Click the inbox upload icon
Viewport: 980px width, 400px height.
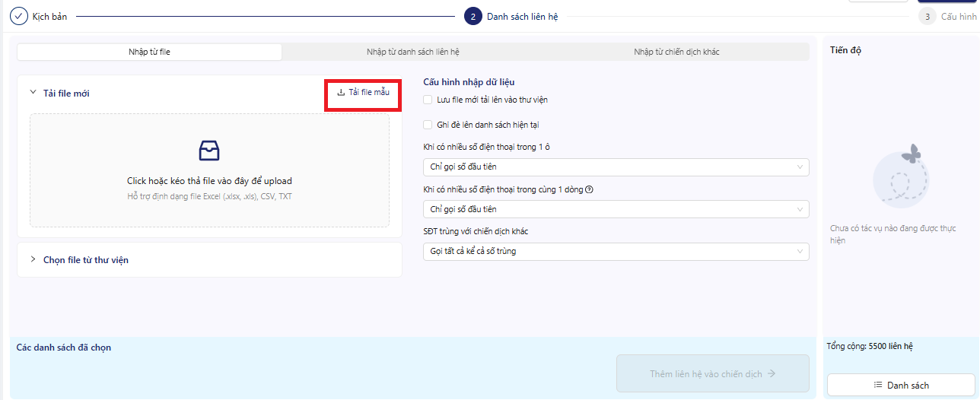click(209, 151)
